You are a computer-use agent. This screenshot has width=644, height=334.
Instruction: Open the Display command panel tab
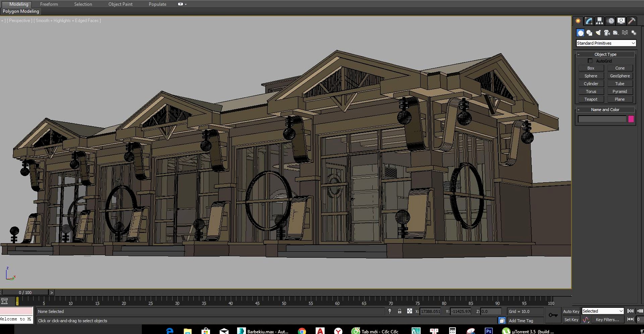pyautogui.click(x=621, y=21)
